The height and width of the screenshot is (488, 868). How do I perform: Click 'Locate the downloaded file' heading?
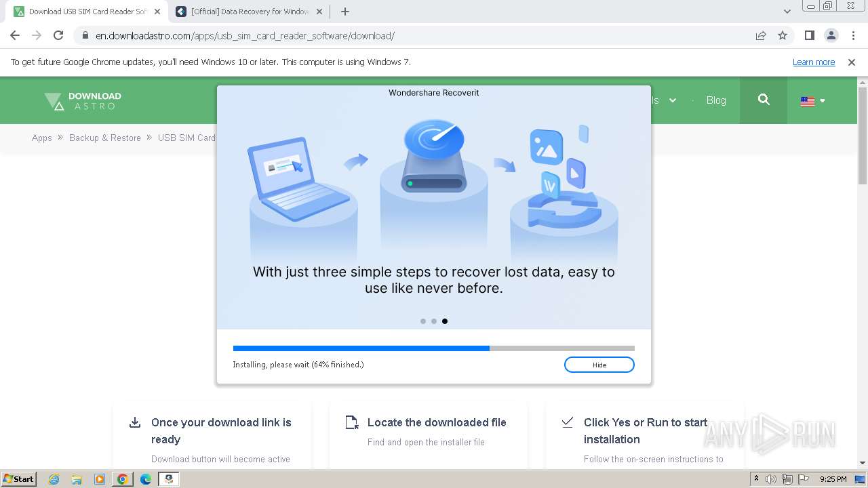click(x=437, y=422)
